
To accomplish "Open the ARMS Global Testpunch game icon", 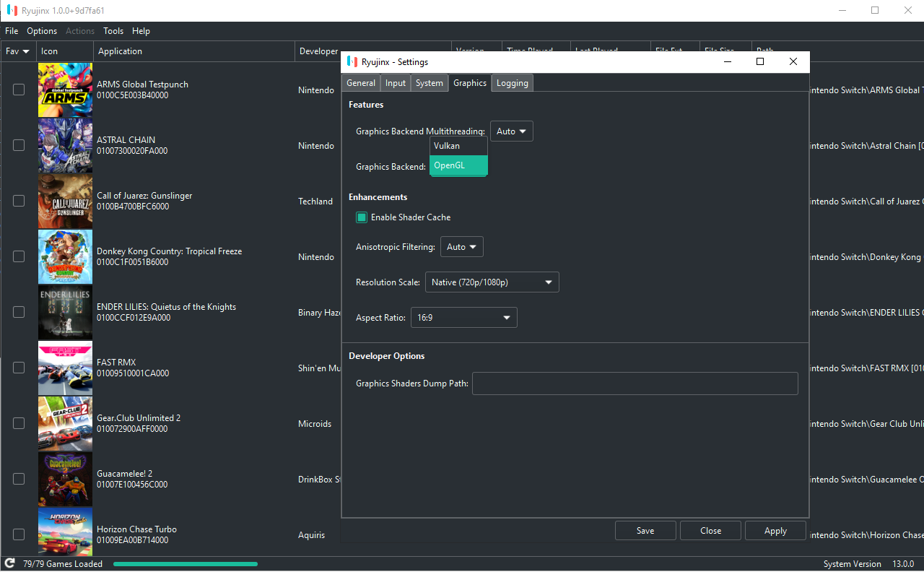I will pyautogui.click(x=65, y=90).
